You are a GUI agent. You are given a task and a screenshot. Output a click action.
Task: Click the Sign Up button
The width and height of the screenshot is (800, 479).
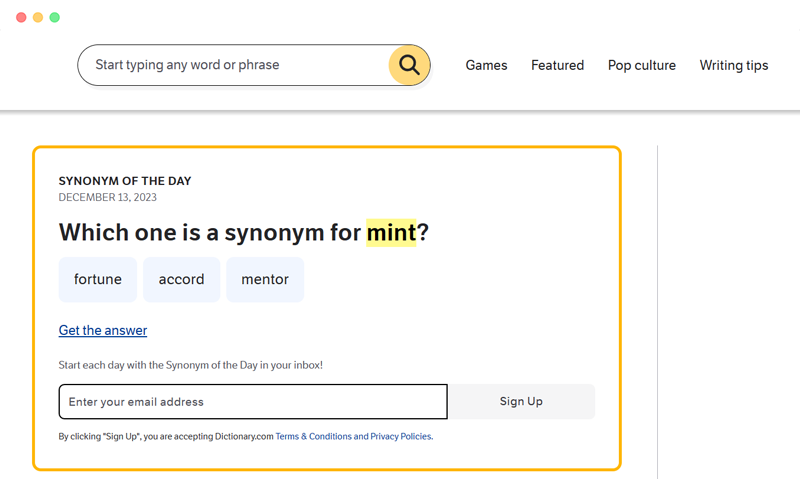tap(521, 401)
